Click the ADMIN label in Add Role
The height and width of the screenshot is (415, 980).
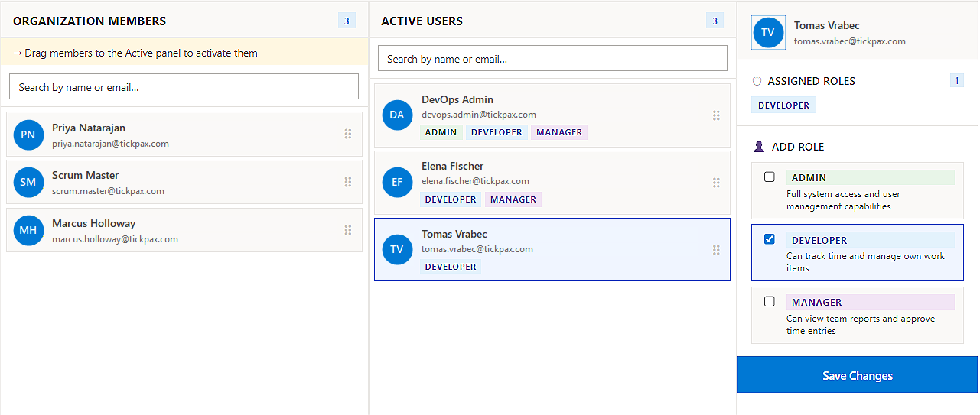[871, 177]
